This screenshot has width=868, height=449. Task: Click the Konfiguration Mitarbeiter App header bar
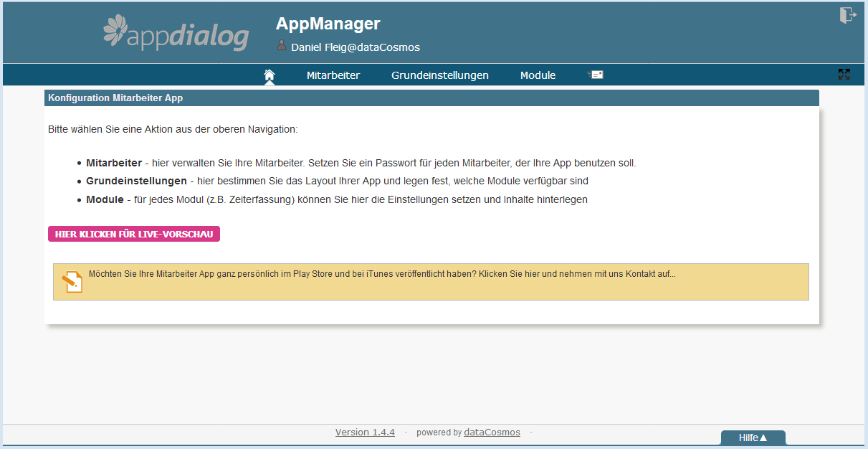pos(115,98)
